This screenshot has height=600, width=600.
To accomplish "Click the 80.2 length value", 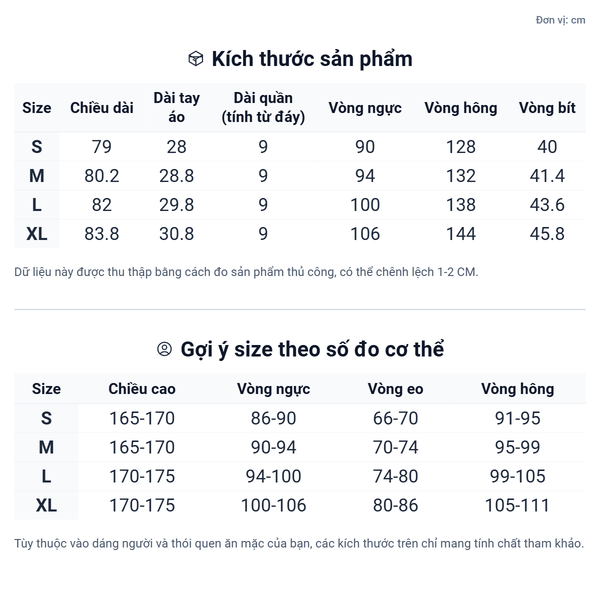I will click(102, 176).
